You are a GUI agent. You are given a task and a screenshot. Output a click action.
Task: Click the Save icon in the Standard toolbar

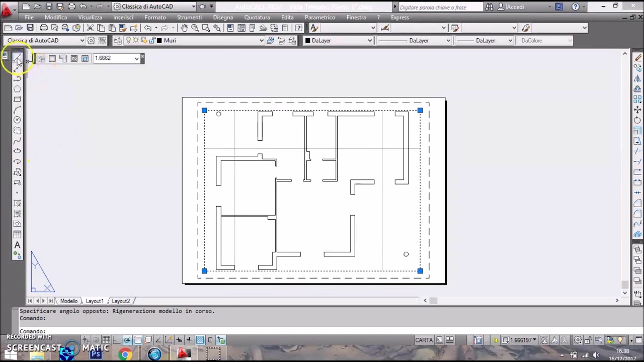click(30, 28)
